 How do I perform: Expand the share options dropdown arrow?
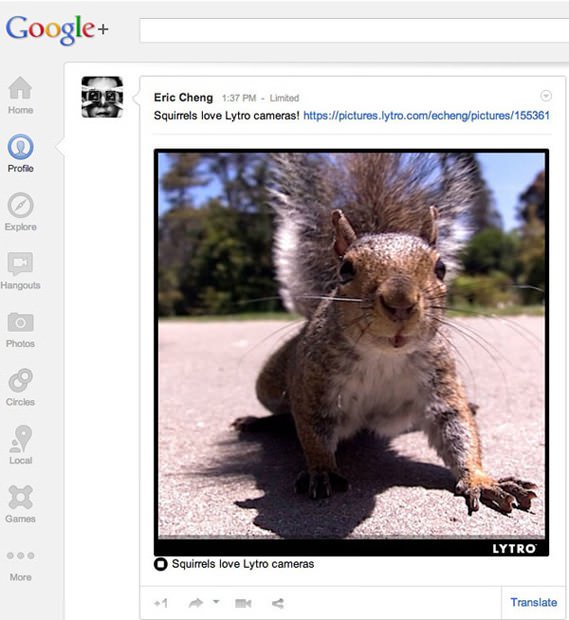pos(216,601)
